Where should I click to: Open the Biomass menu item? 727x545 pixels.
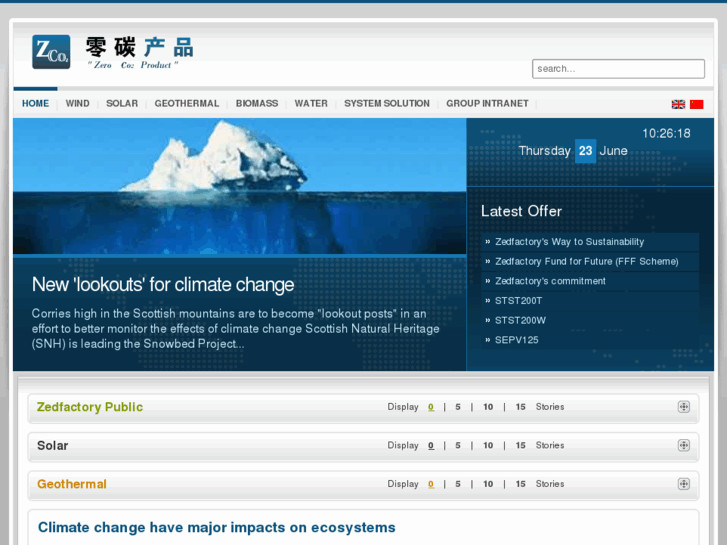[257, 104]
